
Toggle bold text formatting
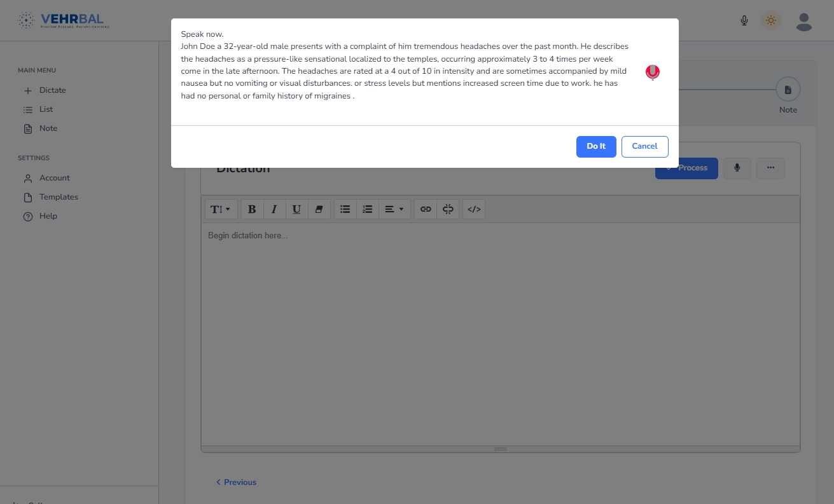pyautogui.click(x=252, y=208)
